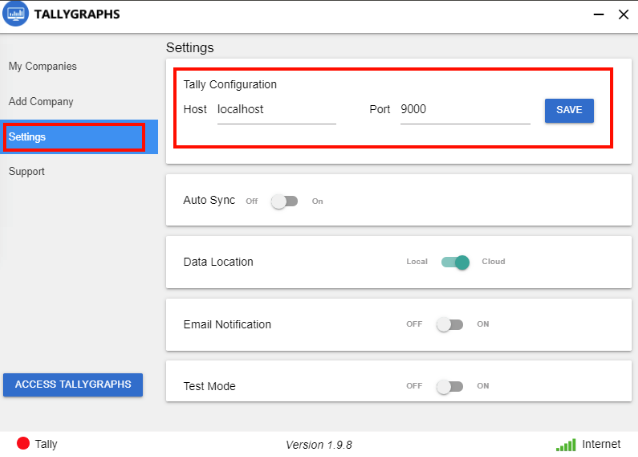
Task: Click the 'Auto Sync' label
Action: (x=209, y=200)
